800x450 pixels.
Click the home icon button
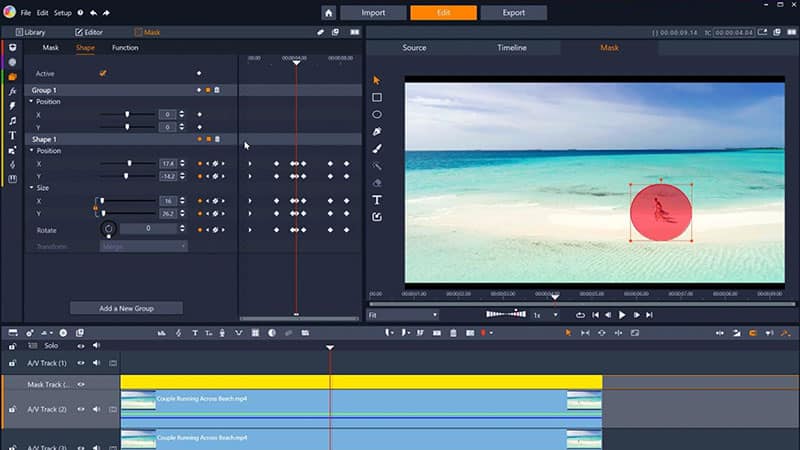[329, 13]
